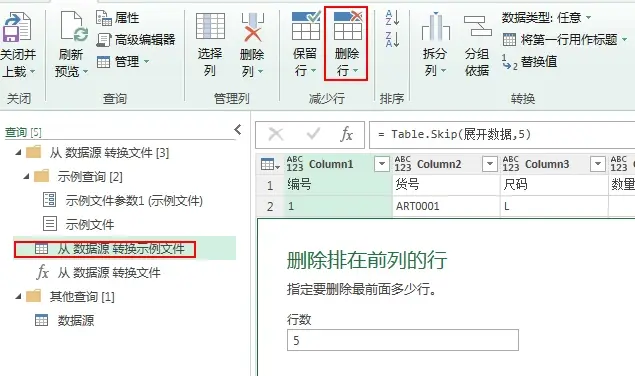Click the Remove Rows (删除行) icon

click(x=347, y=26)
